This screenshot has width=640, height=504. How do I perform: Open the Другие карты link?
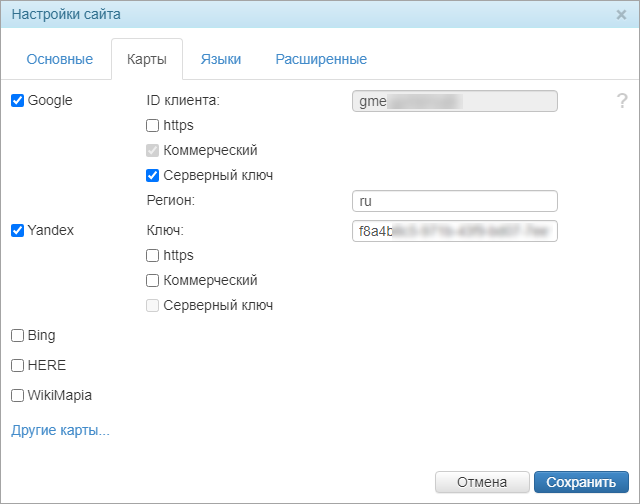pos(60,431)
